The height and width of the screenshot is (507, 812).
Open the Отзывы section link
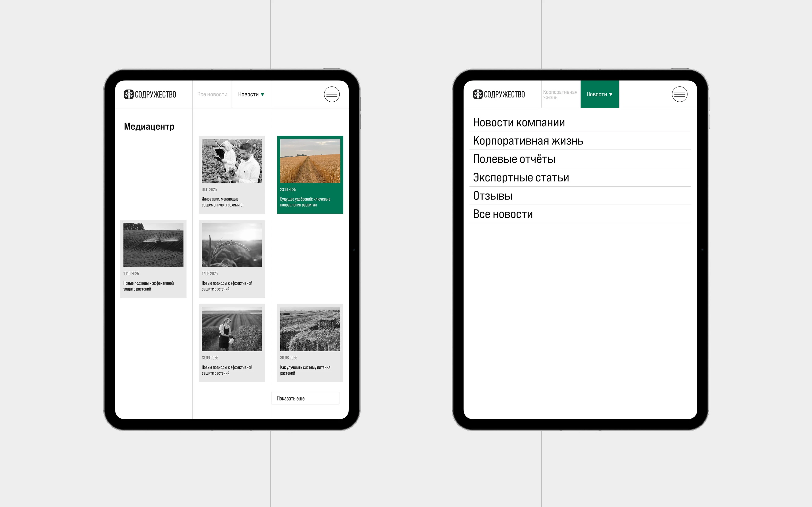pos(492,195)
